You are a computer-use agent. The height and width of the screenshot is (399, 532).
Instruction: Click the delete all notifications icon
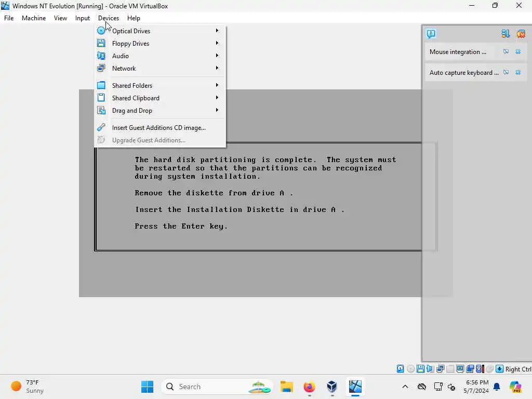coord(521,34)
